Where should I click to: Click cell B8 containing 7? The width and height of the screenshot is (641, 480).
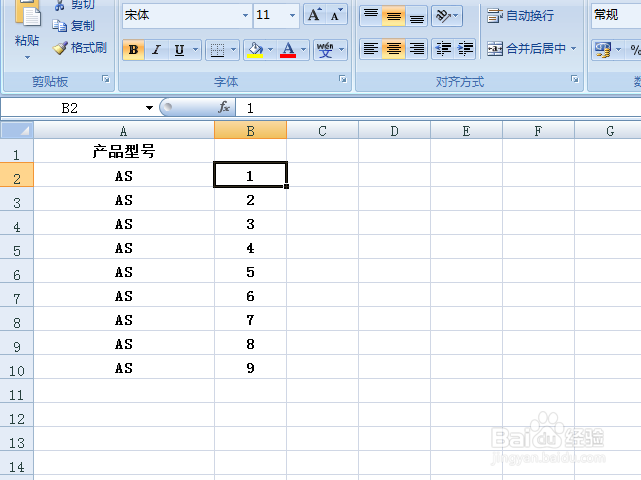click(250, 319)
